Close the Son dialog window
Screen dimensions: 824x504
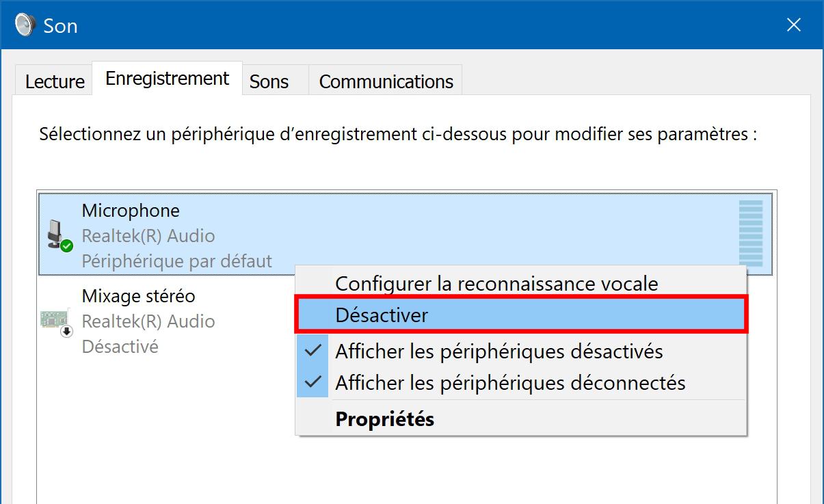click(x=793, y=25)
